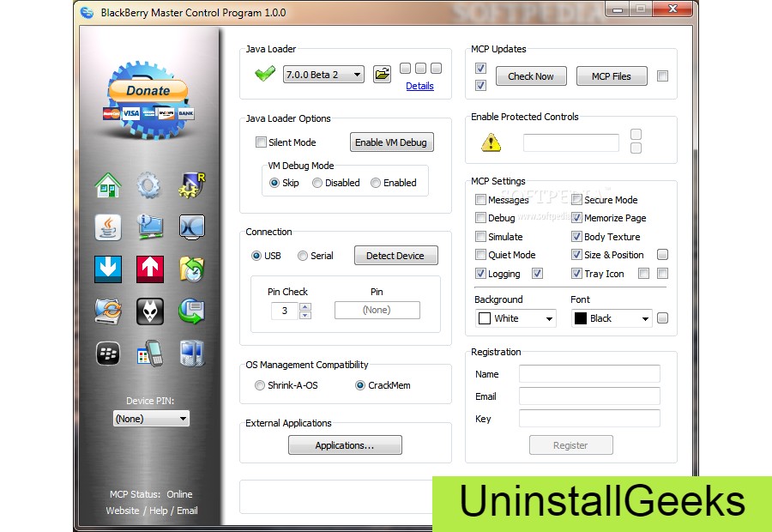Click the red upload arrow icon
Image resolution: width=772 pixels, height=532 pixels.
(x=149, y=269)
